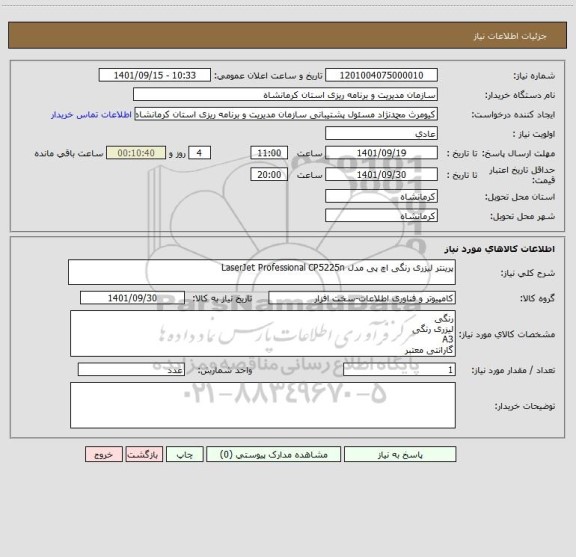This screenshot has width=576, height=557.
Task: Click the announcement date field 1401/09/15 - 10:33
Action: [155, 75]
